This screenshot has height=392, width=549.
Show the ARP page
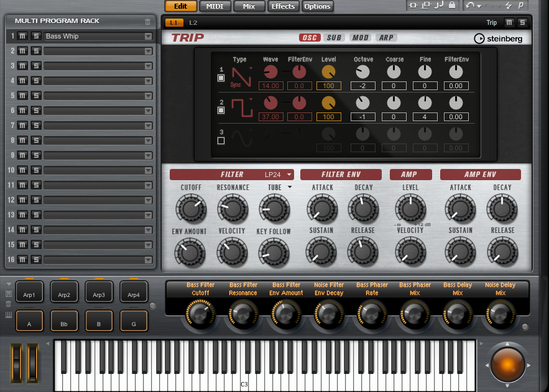386,37
